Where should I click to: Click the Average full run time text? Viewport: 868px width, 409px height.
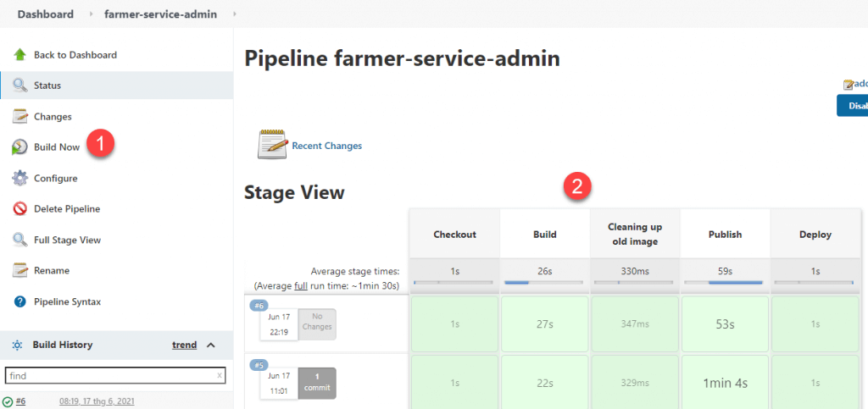click(326, 286)
